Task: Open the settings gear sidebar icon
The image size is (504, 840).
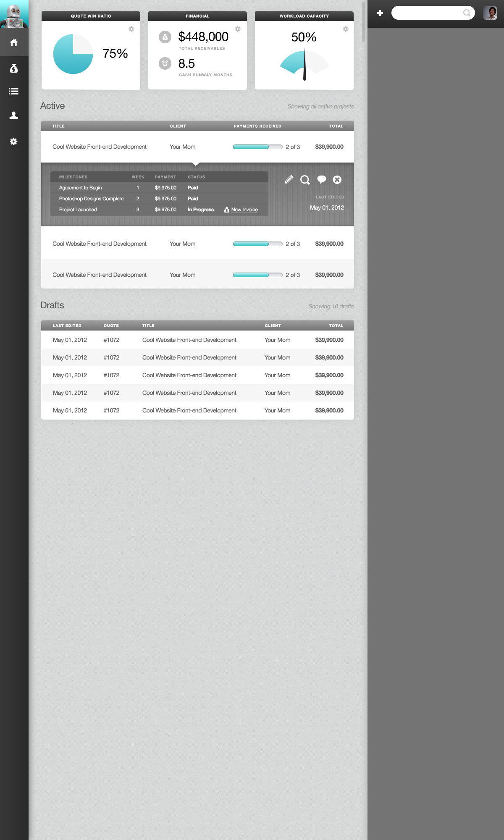Action: [x=14, y=142]
